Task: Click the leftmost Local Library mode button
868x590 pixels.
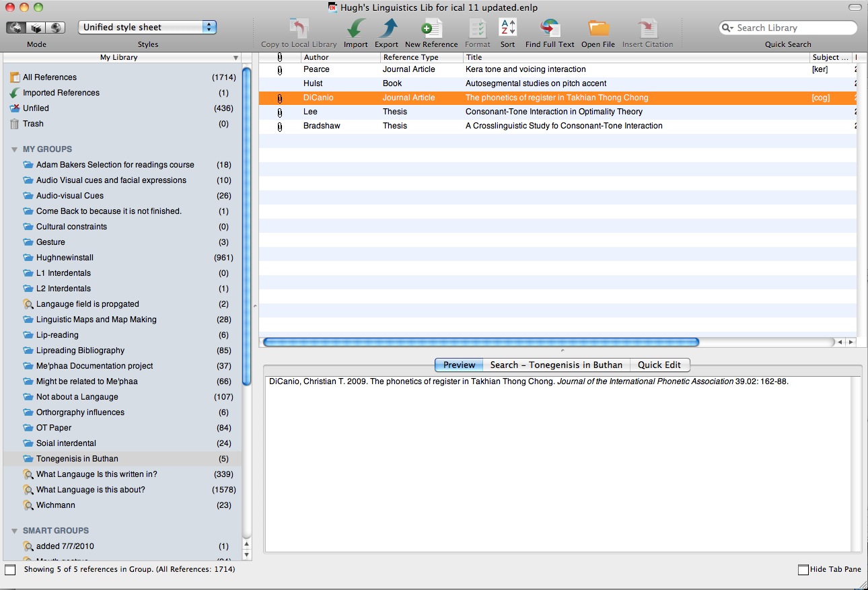Action: 15,27
